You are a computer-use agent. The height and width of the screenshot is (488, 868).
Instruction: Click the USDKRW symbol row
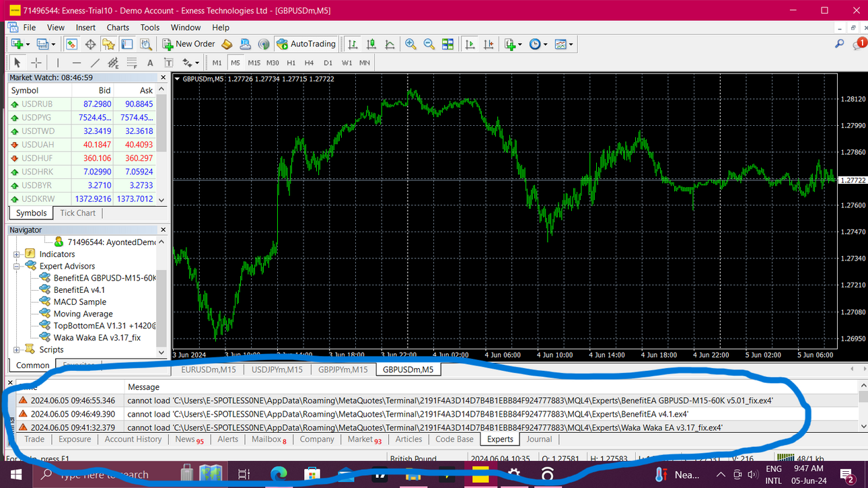pyautogui.click(x=81, y=199)
